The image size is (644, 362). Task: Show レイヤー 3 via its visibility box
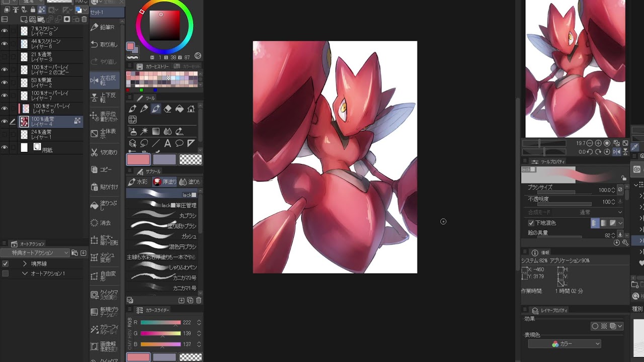coord(5,57)
